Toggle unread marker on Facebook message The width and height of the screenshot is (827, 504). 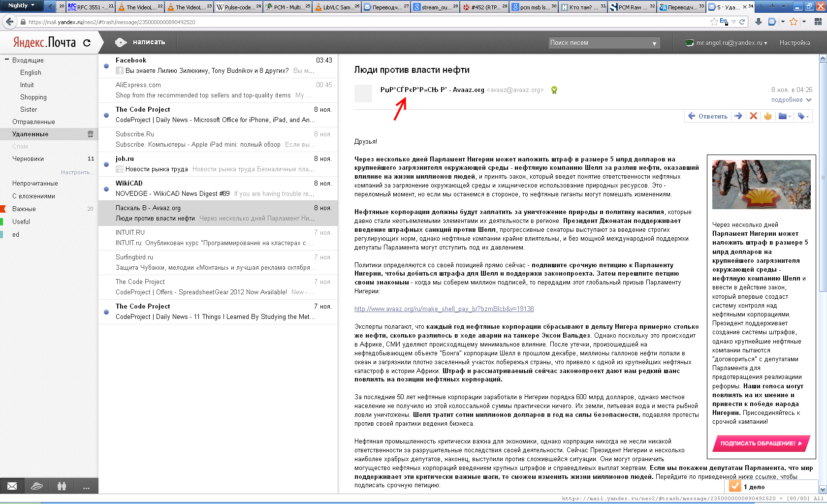[106, 66]
